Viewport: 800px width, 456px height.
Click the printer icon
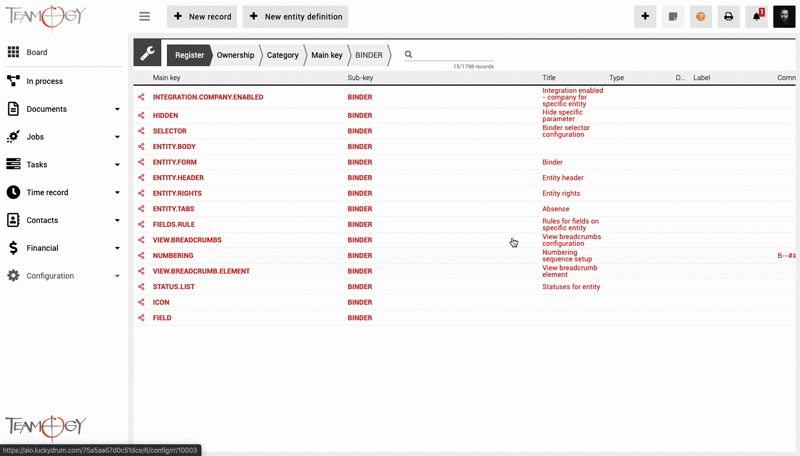[728, 17]
